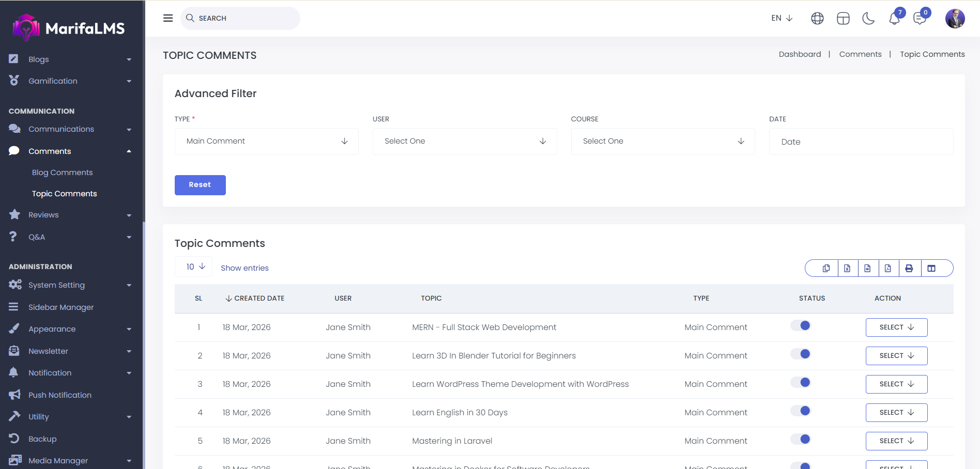The image size is (980, 469).
Task: Open the Type dropdown showing Main Comment
Action: (x=266, y=142)
